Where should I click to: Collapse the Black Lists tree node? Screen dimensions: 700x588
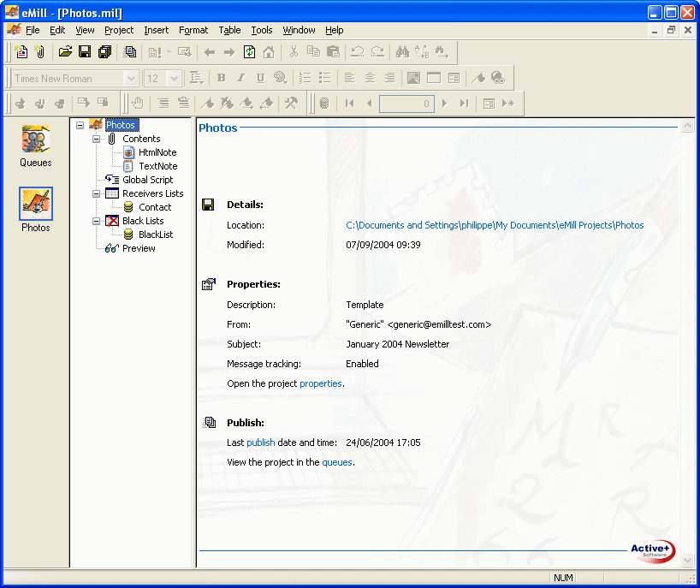pyautogui.click(x=96, y=221)
